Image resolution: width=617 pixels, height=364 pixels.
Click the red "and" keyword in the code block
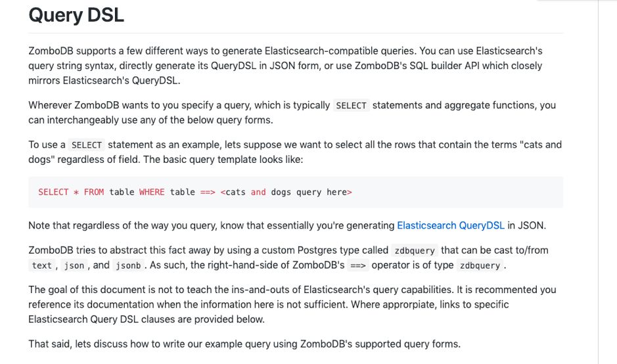(x=258, y=192)
